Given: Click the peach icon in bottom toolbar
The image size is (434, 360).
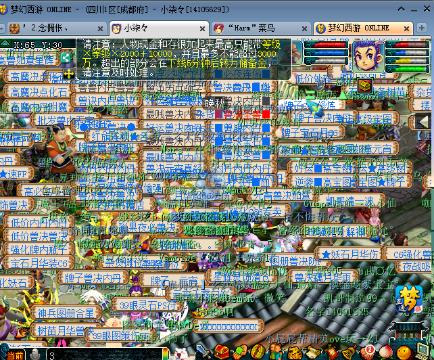Looking at the screenshot, I should [x=386, y=353].
